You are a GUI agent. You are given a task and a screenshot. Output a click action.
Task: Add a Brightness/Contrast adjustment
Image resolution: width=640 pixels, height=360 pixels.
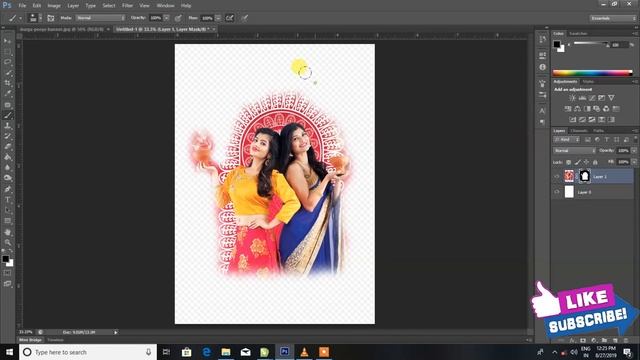pos(573,98)
